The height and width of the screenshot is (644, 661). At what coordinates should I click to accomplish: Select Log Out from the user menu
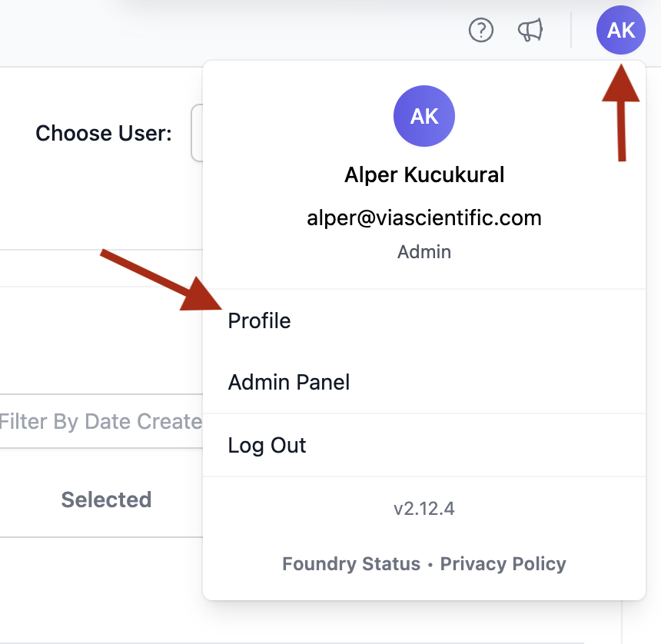pyautogui.click(x=267, y=445)
